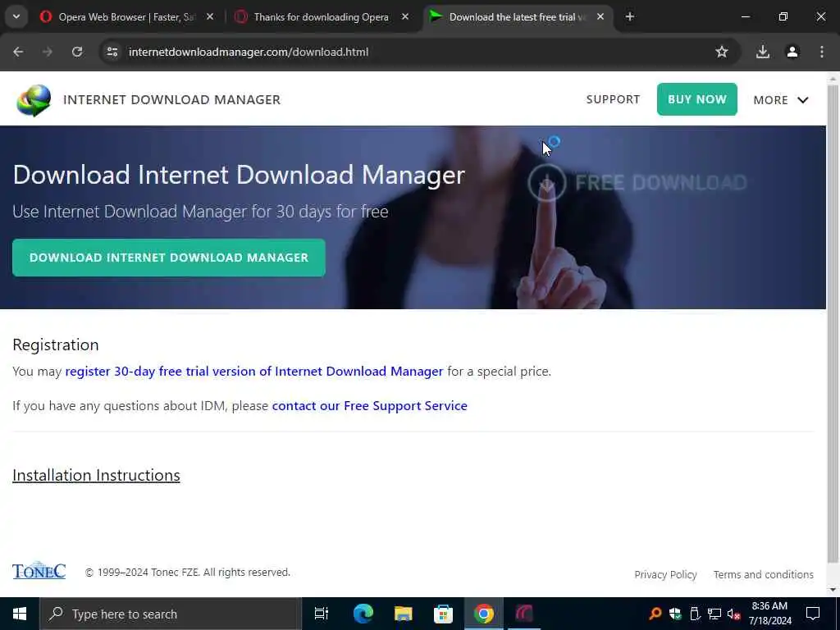Screen dimensions: 840x630
Task: Open the network tray icon
Action: (x=714, y=614)
